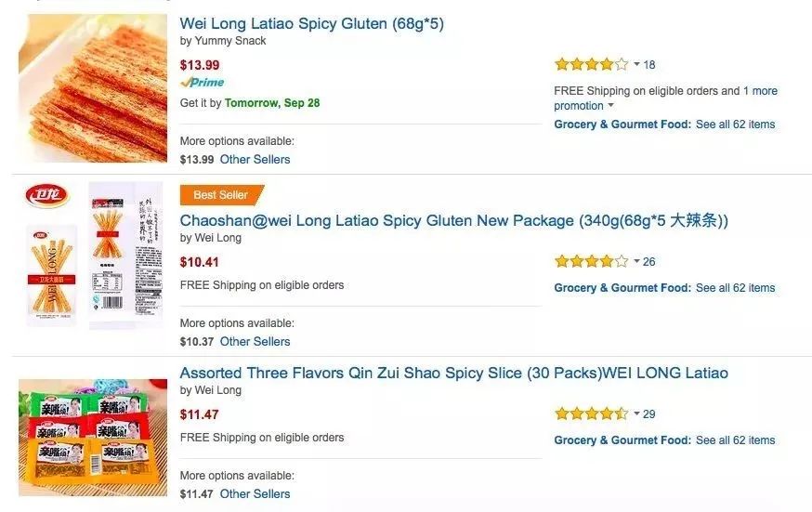This screenshot has height=512, width=812.
Task: Click Other Sellers link next to $13.99
Action: [255, 159]
